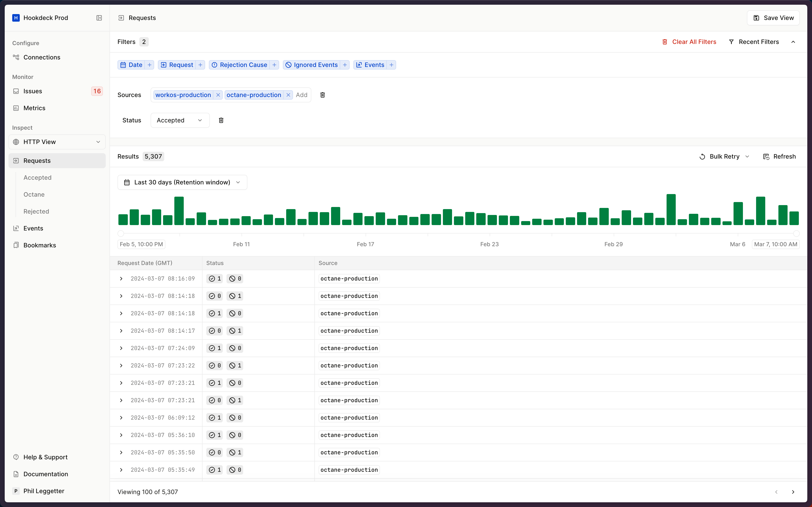The height and width of the screenshot is (507, 812).
Task: Grab the left timeline range handle
Action: click(121, 233)
